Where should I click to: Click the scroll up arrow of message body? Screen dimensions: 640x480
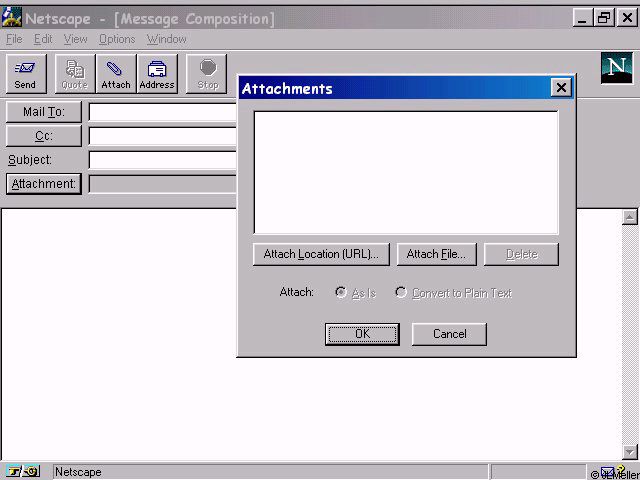(x=629, y=217)
